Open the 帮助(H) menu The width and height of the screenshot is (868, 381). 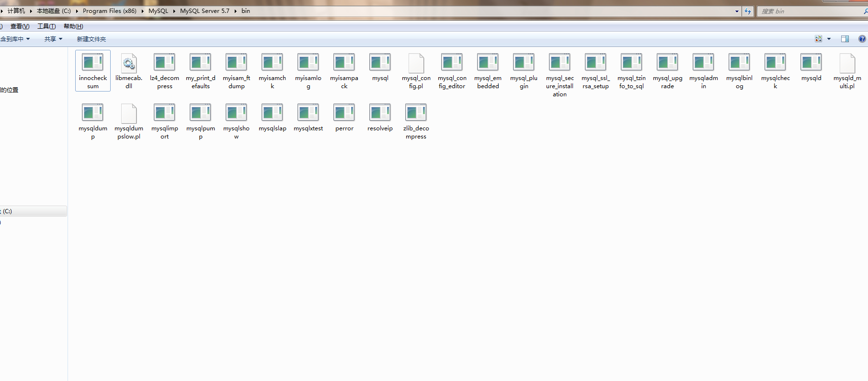coord(73,26)
